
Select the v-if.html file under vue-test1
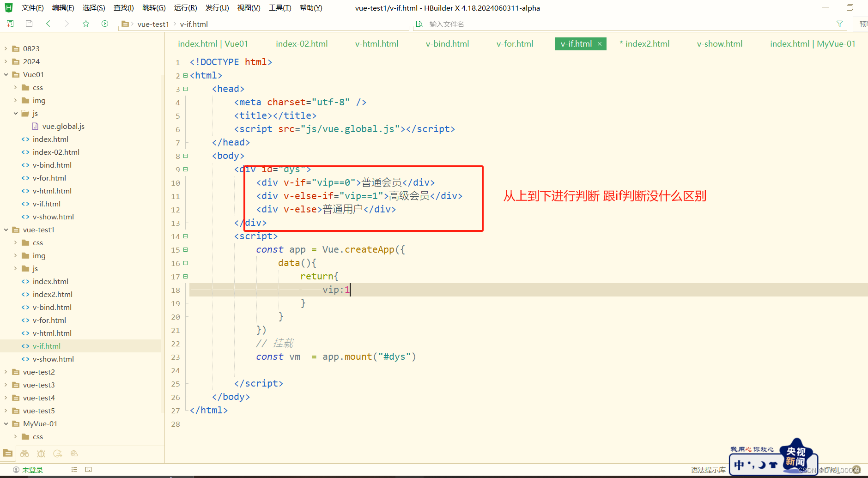(x=47, y=346)
